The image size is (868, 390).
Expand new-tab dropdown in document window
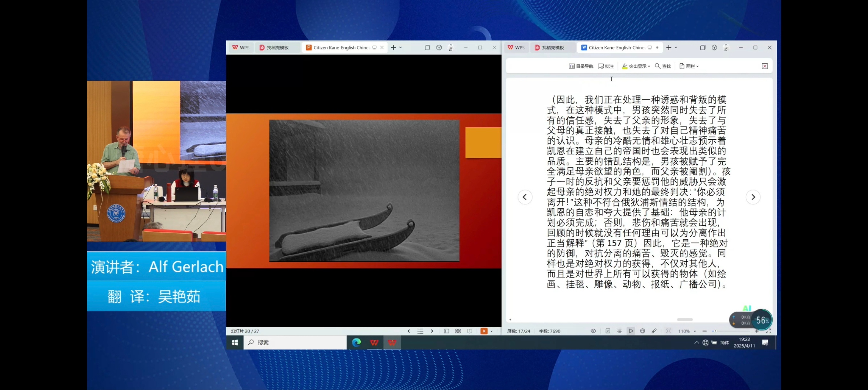click(x=676, y=48)
